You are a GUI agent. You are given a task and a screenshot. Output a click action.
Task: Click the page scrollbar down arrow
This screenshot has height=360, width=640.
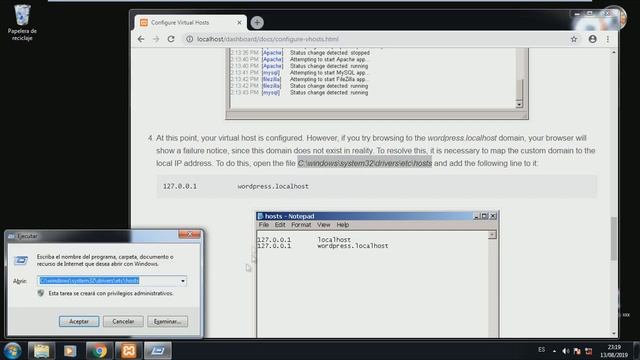(614, 333)
